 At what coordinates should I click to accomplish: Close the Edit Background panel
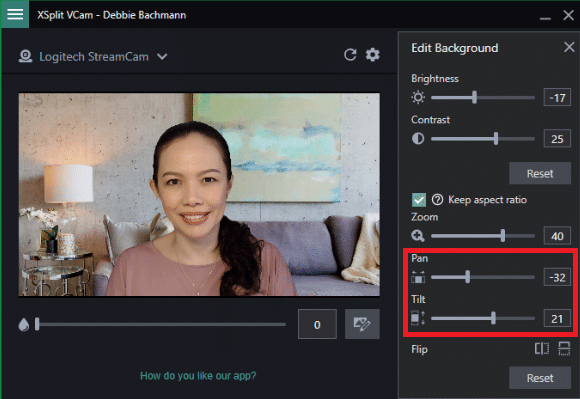569,47
